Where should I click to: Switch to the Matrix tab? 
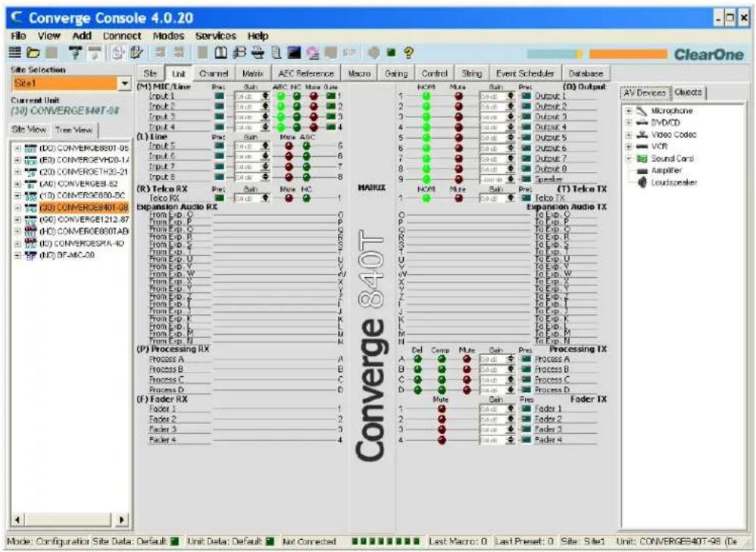coord(253,73)
